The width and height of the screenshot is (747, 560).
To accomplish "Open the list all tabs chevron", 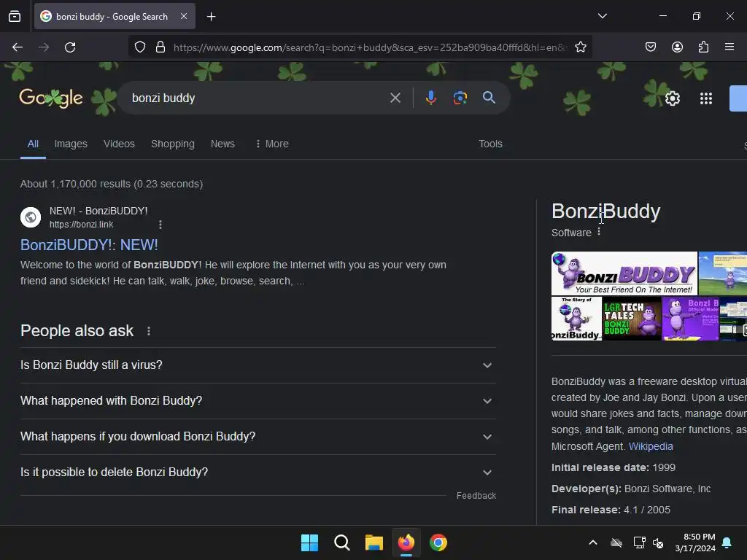I will 603,16.
